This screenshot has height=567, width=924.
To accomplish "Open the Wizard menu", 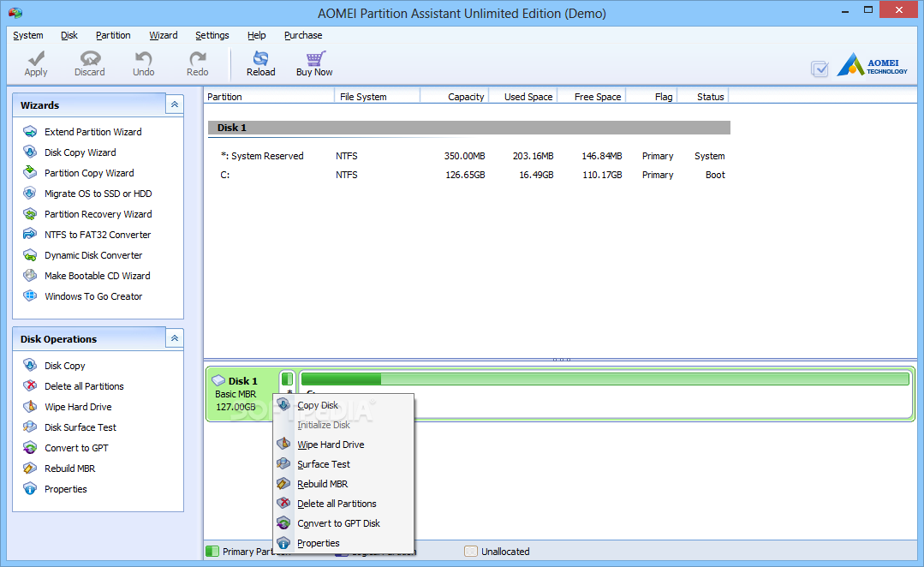I will pyautogui.click(x=164, y=35).
